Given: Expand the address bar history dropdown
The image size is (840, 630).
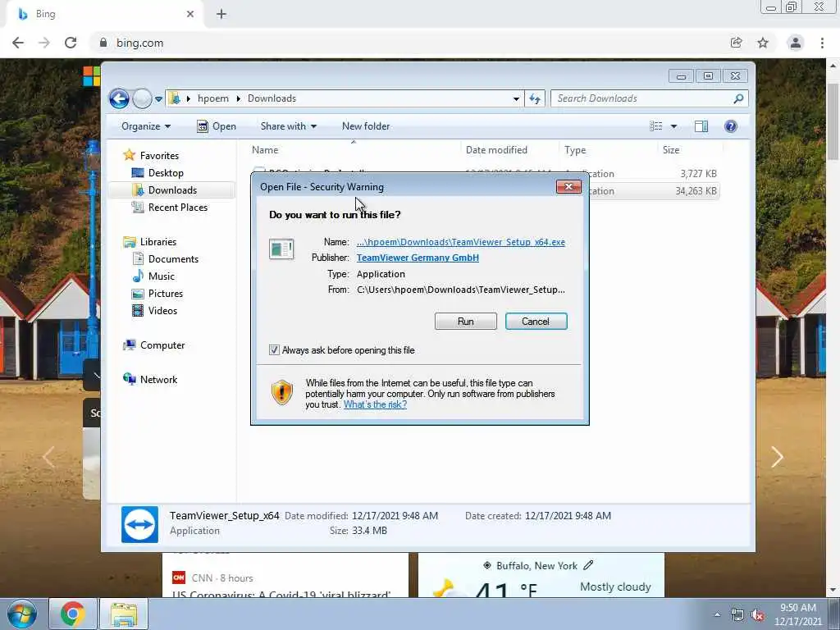Looking at the screenshot, I should 516,98.
